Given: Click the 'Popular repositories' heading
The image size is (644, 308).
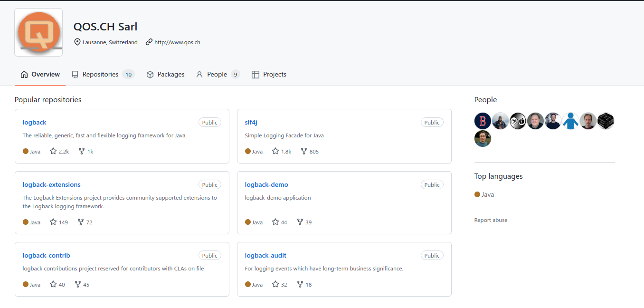Looking at the screenshot, I should [48, 100].
